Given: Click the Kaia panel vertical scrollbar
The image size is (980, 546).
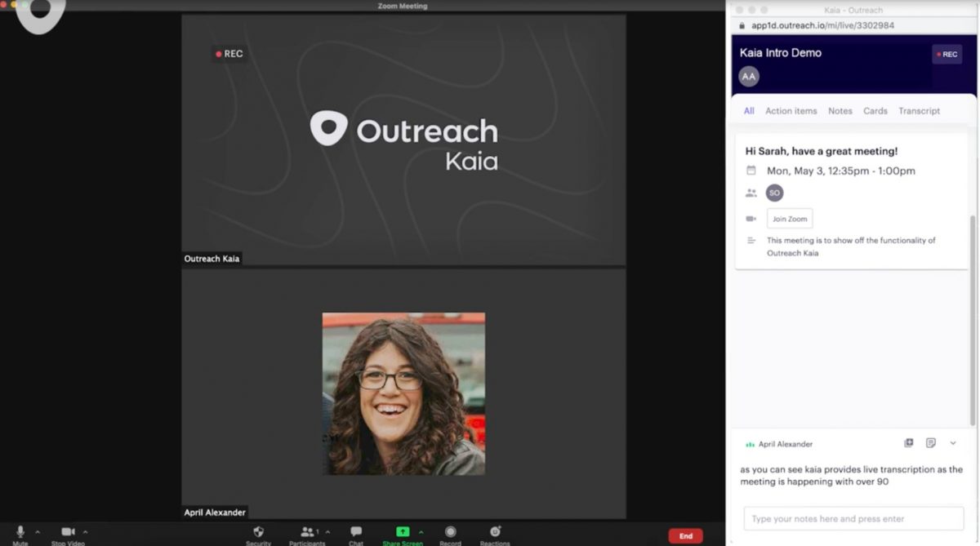Looking at the screenshot, I should coord(972,320).
